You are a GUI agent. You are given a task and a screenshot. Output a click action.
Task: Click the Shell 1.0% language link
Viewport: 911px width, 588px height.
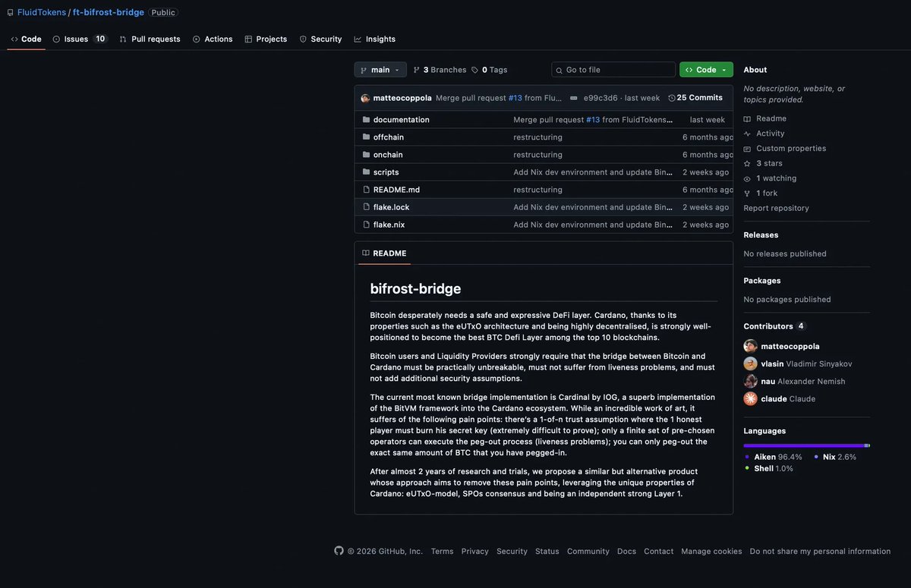pyautogui.click(x=768, y=468)
